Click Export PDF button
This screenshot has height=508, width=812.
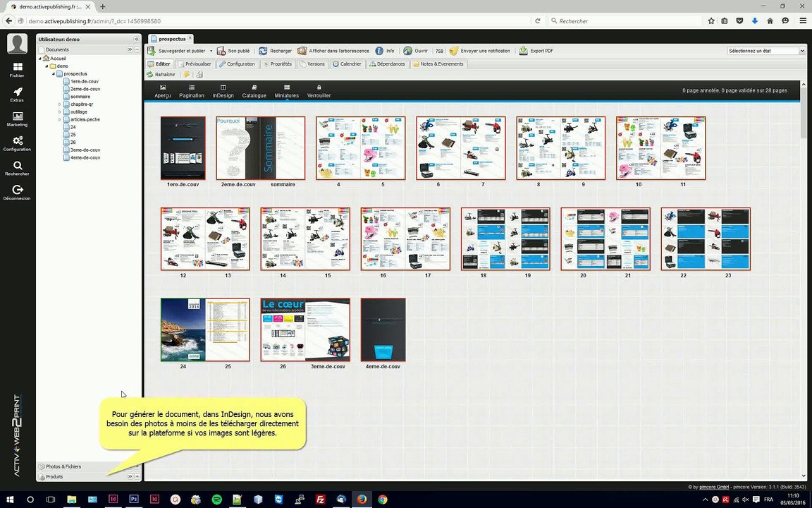tap(536, 51)
